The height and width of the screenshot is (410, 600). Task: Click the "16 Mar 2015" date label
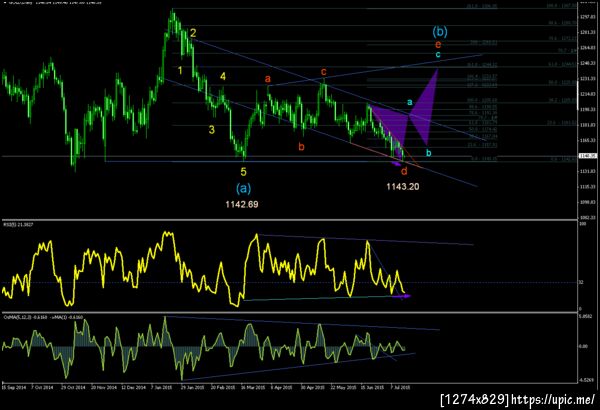(253, 387)
